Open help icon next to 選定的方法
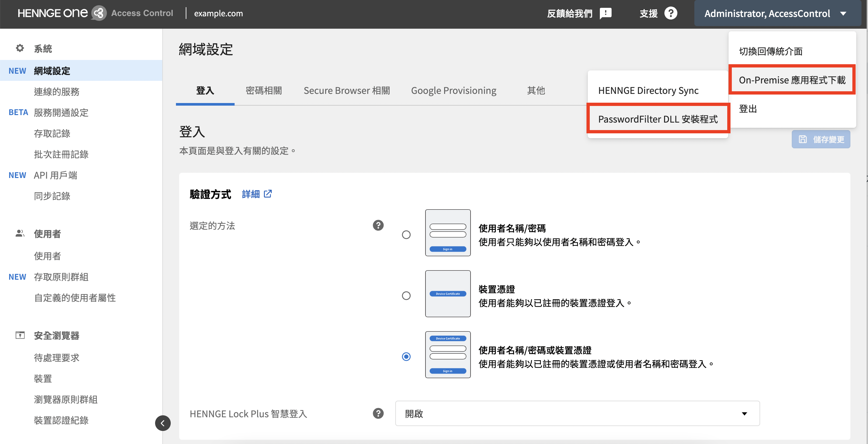The width and height of the screenshot is (868, 444). (x=378, y=225)
